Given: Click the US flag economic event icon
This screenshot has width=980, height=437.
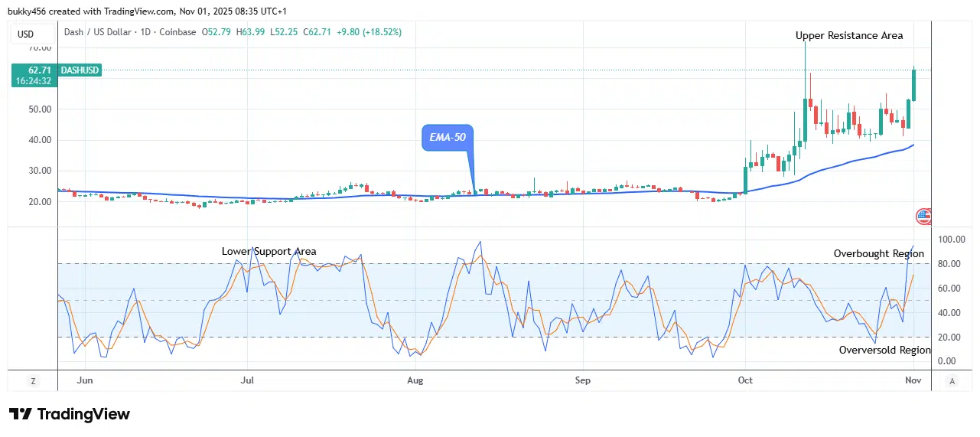Looking at the screenshot, I should click(923, 216).
